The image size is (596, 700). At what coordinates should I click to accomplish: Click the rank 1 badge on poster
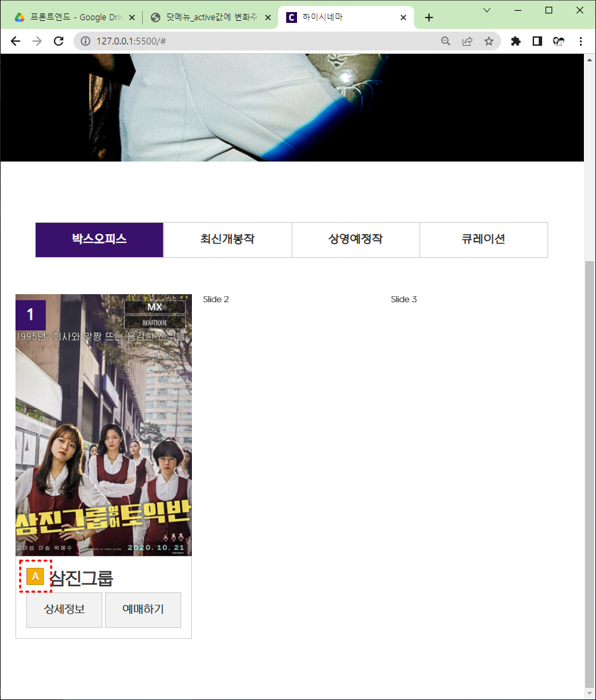tap(30, 315)
